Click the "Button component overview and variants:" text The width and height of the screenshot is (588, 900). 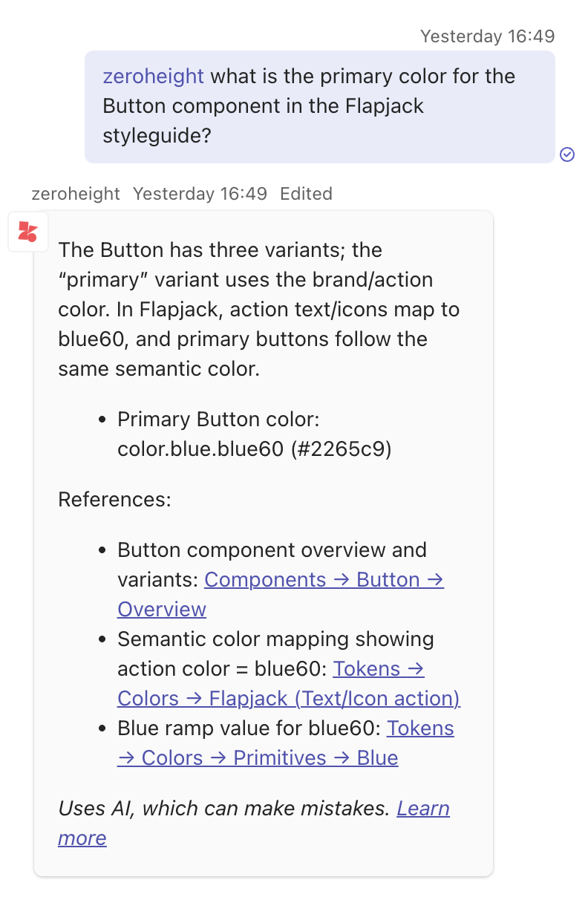[272, 550]
